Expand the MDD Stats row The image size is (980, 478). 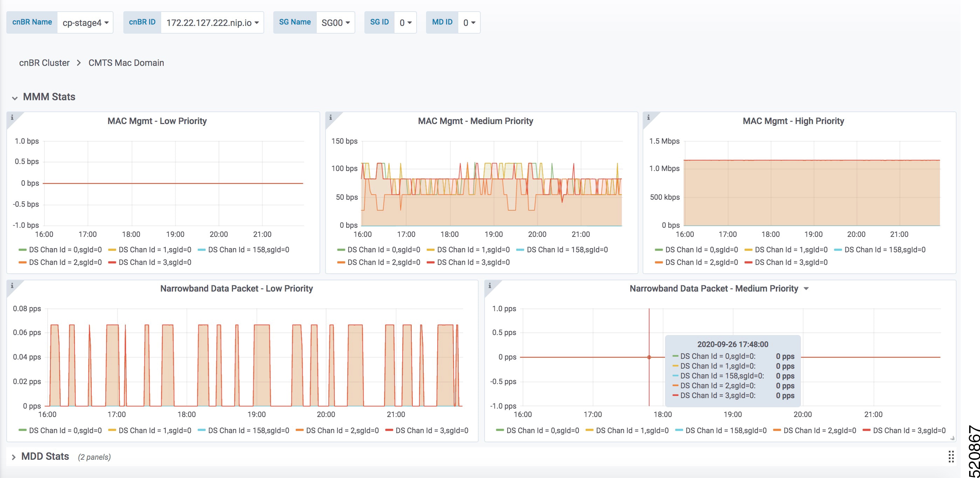[x=40, y=457]
